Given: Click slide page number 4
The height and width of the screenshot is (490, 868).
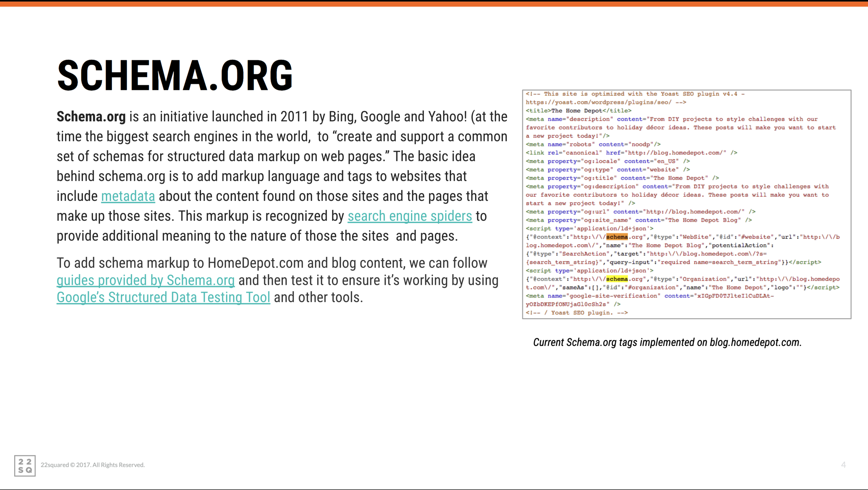Looking at the screenshot, I should (x=843, y=465).
